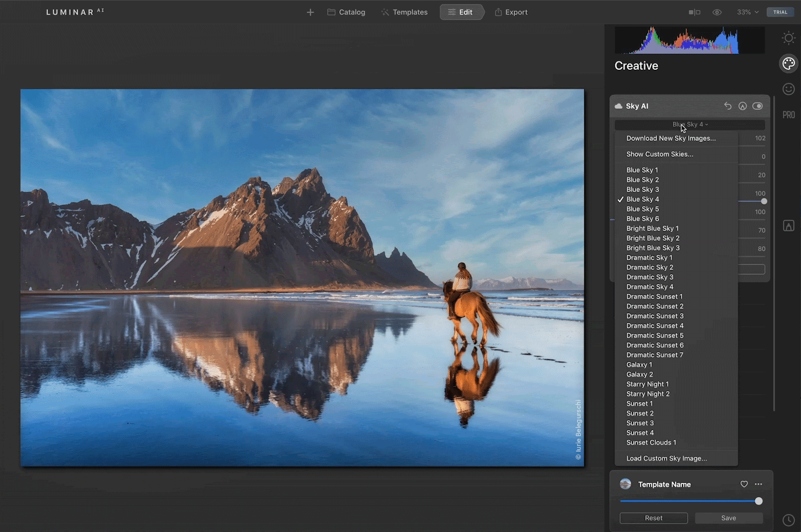The image size is (801, 532).
Task: Open the Blue Sky 4 sky selector
Action: [x=690, y=124]
